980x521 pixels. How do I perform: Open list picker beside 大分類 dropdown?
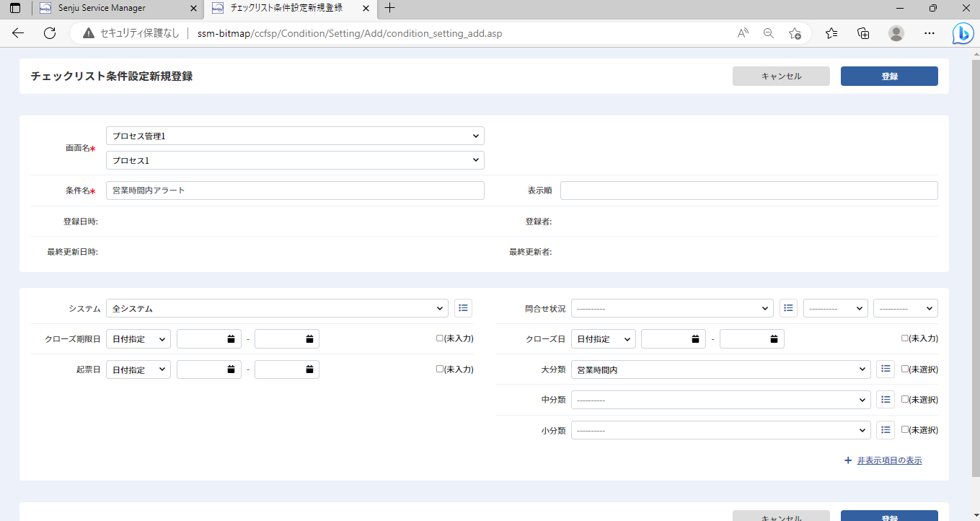click(x=886, y=369)
